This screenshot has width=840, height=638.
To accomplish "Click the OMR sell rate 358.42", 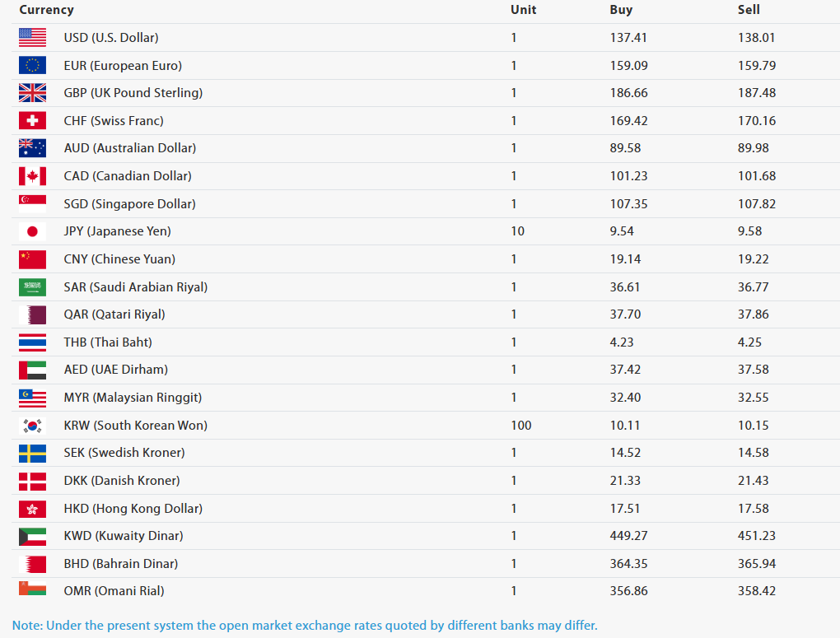I will tap(757, 591).
